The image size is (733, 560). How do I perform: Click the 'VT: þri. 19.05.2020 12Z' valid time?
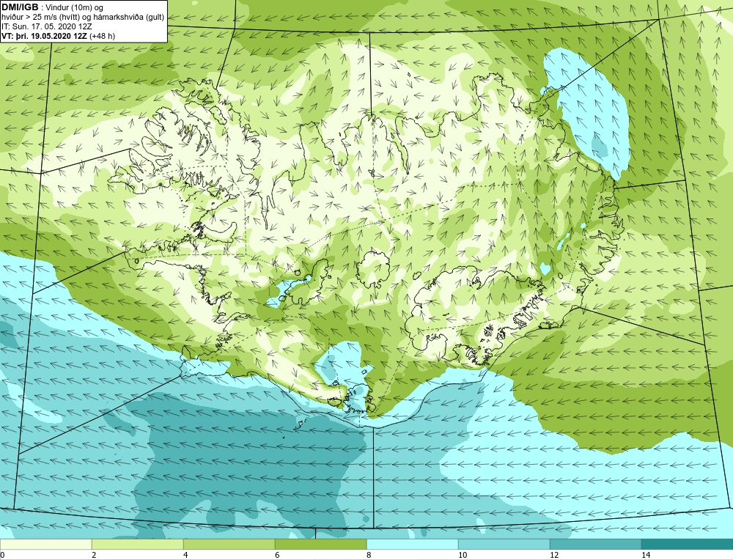(45, 35)
